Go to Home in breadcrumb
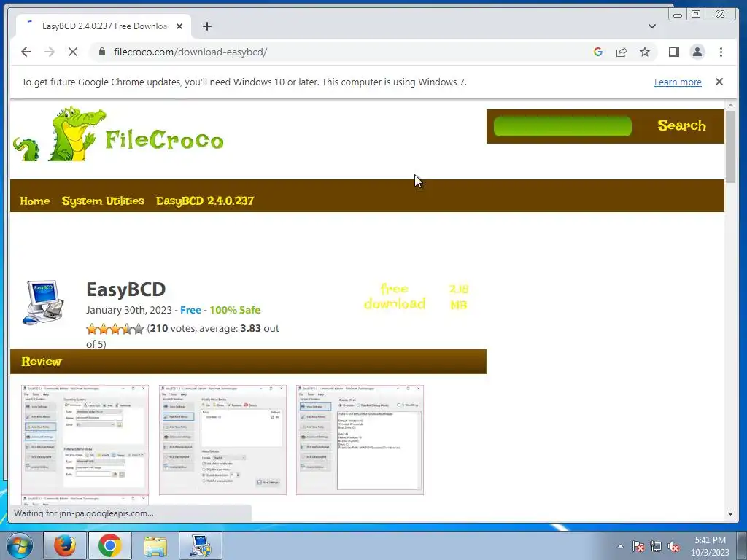747x560 pixels. click(x=35, y=201)
